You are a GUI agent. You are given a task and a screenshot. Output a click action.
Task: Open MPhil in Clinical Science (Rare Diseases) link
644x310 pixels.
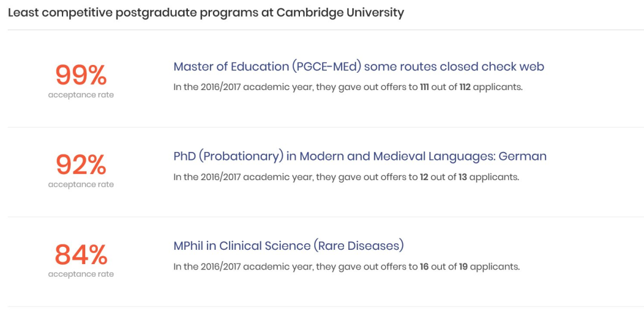pyautogui.click(x=289, y=246)
